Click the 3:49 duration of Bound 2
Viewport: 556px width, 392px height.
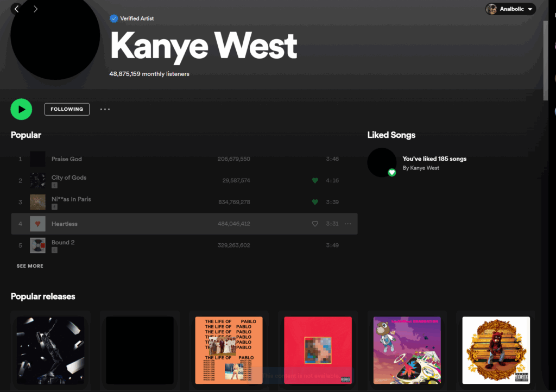(332, 245)
